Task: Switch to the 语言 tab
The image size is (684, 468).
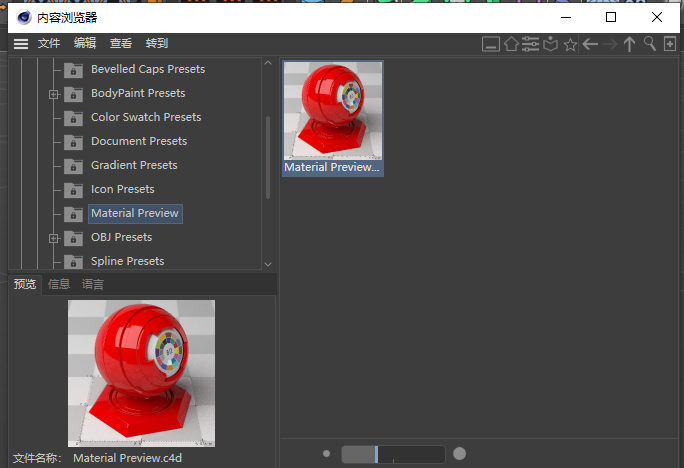Action: pyautogui.click(x=92, y=284)
